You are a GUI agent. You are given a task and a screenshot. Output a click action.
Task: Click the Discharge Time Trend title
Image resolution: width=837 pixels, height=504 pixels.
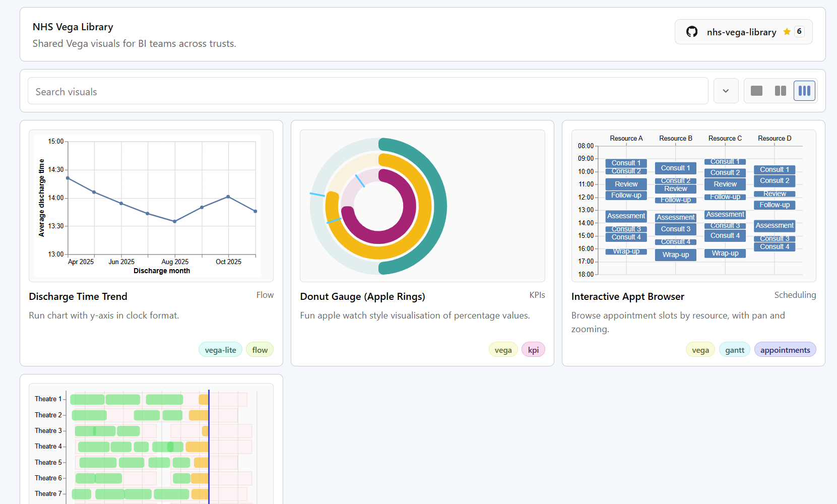[x=78, y=296]
